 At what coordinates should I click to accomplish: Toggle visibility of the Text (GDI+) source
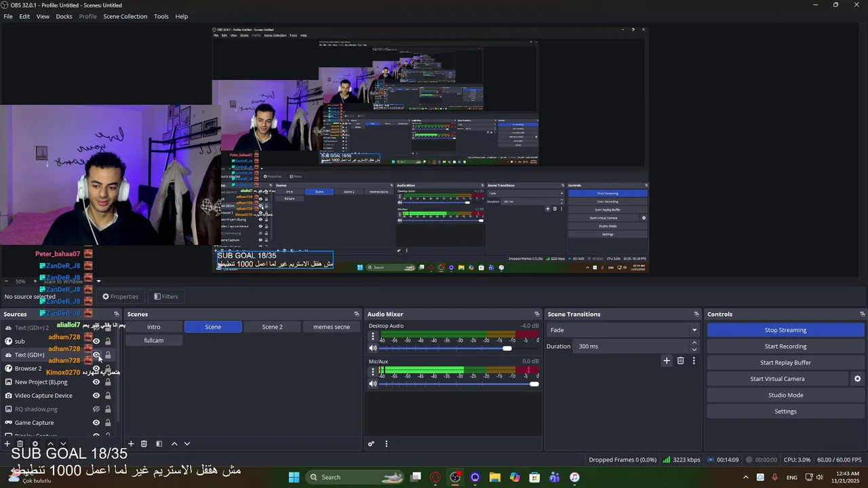[x=96, y=354]
